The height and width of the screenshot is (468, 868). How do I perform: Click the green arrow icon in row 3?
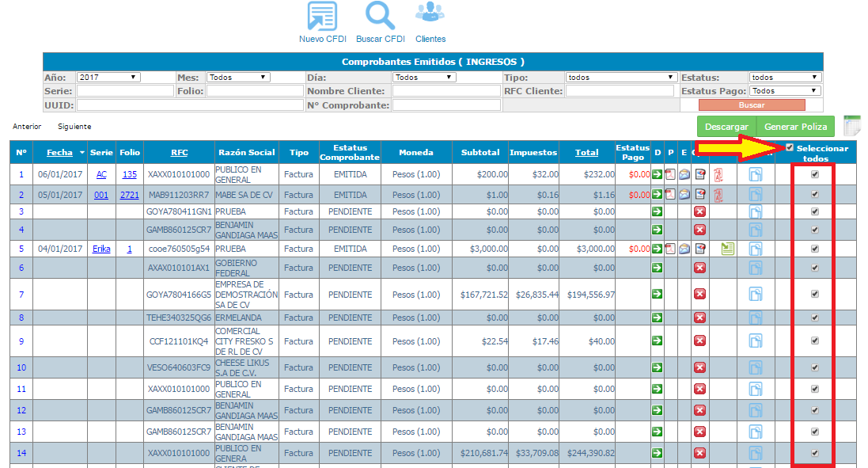657,211
